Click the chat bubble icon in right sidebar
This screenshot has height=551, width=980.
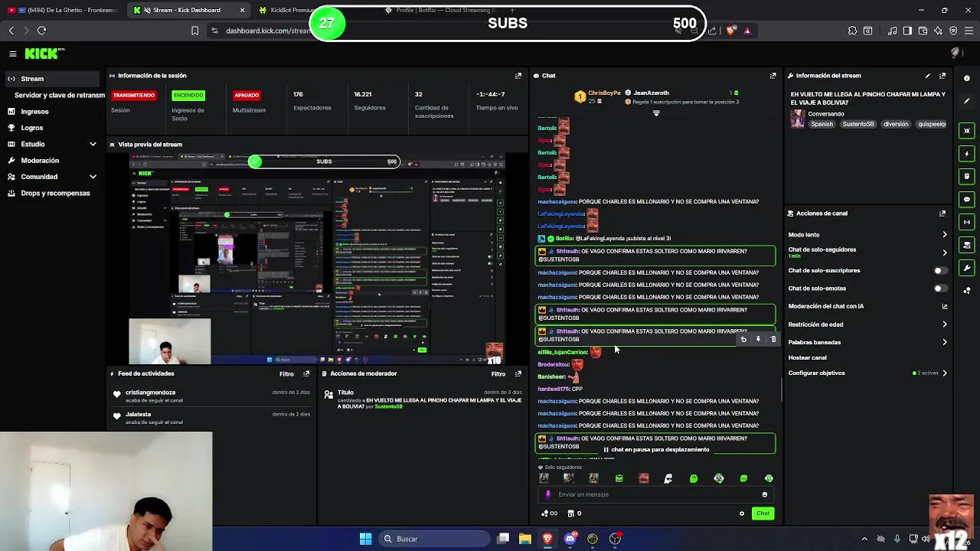point(967,199)
